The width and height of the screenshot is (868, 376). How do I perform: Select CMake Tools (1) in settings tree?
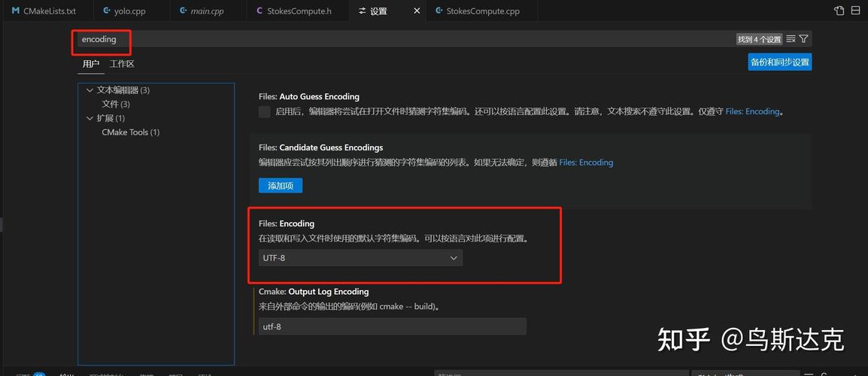click(131, 132)
